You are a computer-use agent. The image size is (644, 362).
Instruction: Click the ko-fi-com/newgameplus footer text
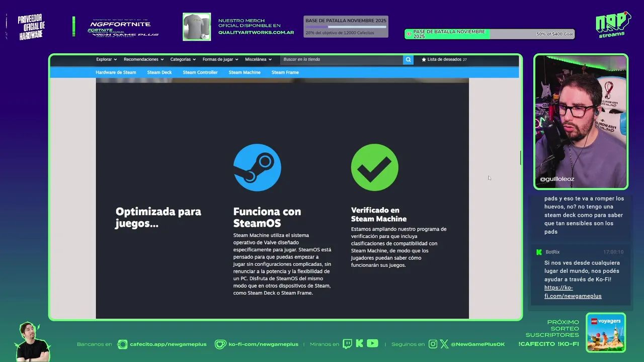pyautogui.click(x=263, y=344)
